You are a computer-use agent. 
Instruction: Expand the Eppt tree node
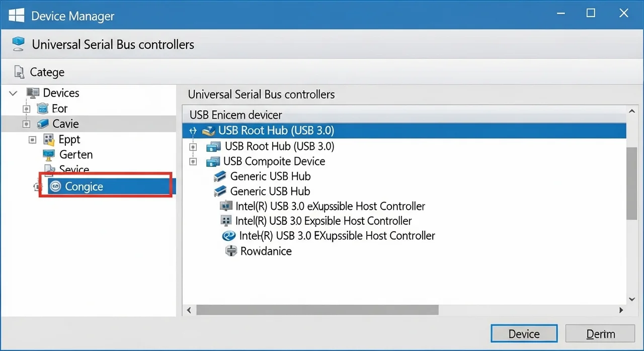33,139
